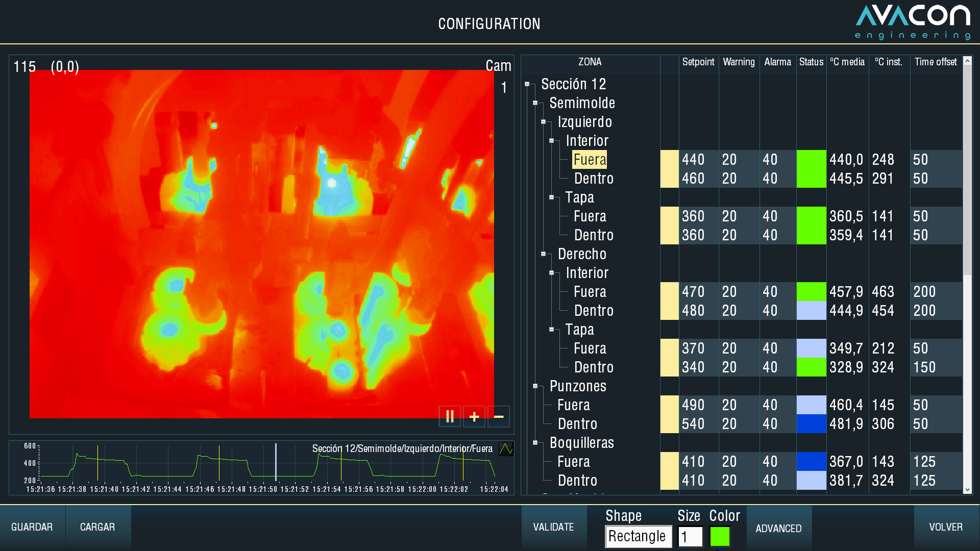Pause the live thermal camera feed
980x551 pixels.
click(450, 416)
